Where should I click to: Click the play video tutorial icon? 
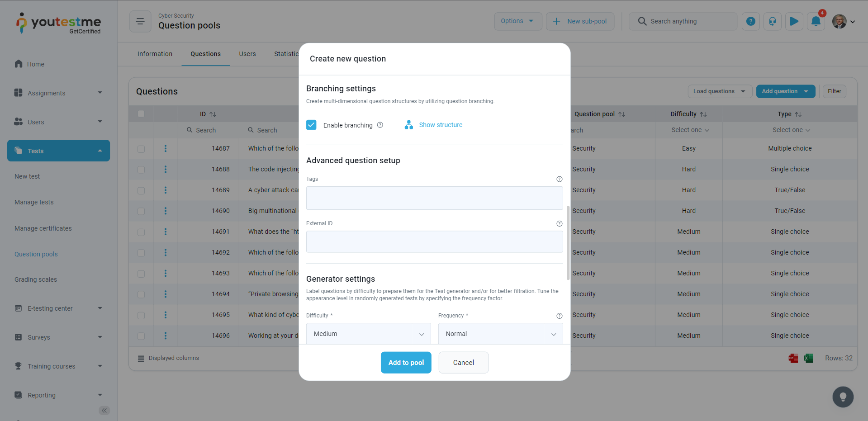794,21
